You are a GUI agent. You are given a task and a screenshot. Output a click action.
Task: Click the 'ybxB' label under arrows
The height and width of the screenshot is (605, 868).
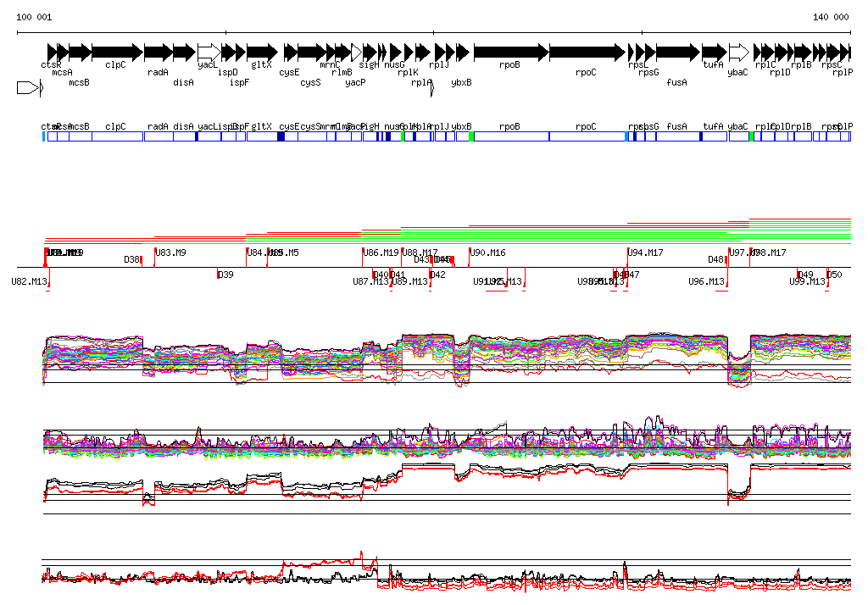tap(461, 82)
